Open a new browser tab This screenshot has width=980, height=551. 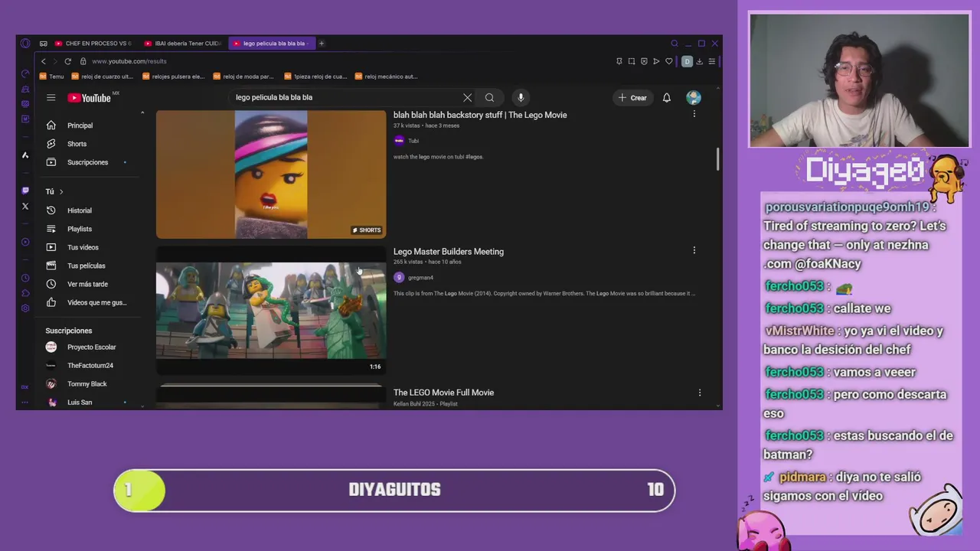[x=322, y=44]
